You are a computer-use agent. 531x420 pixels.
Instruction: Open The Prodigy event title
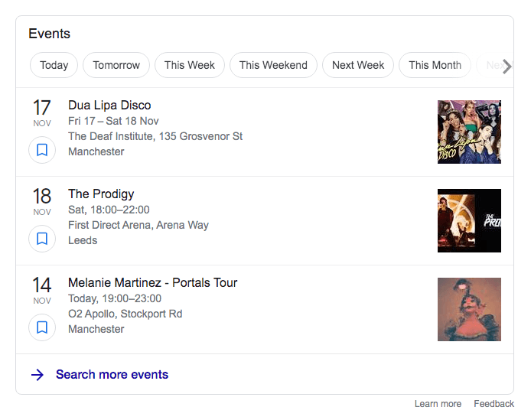pos(101,194)
